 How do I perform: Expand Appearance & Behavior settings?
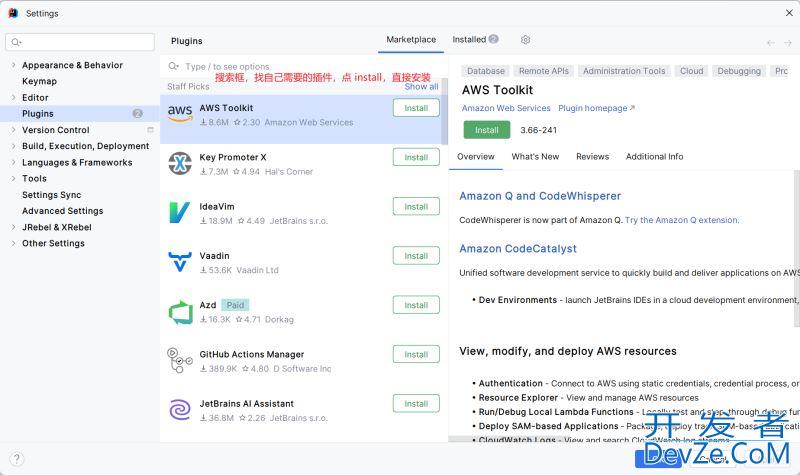point(13,65)
